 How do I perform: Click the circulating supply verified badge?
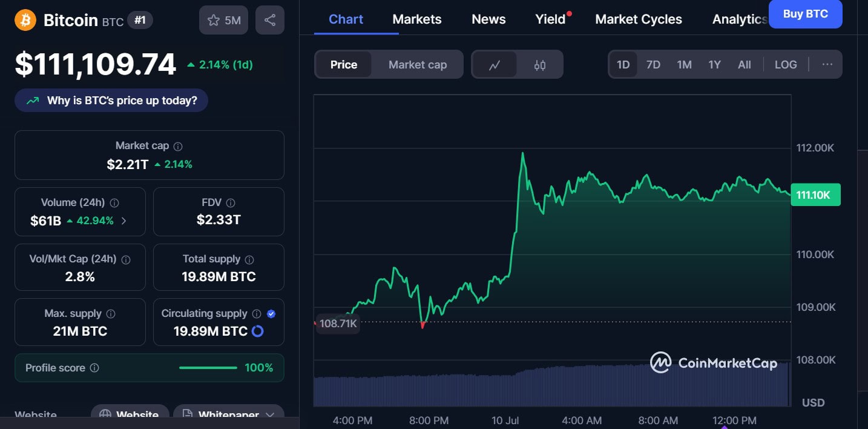(x=271, y=313)
